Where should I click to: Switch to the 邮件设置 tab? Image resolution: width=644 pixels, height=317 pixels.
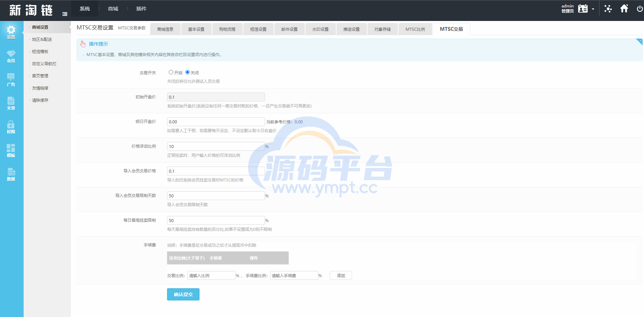pos(289,29)
